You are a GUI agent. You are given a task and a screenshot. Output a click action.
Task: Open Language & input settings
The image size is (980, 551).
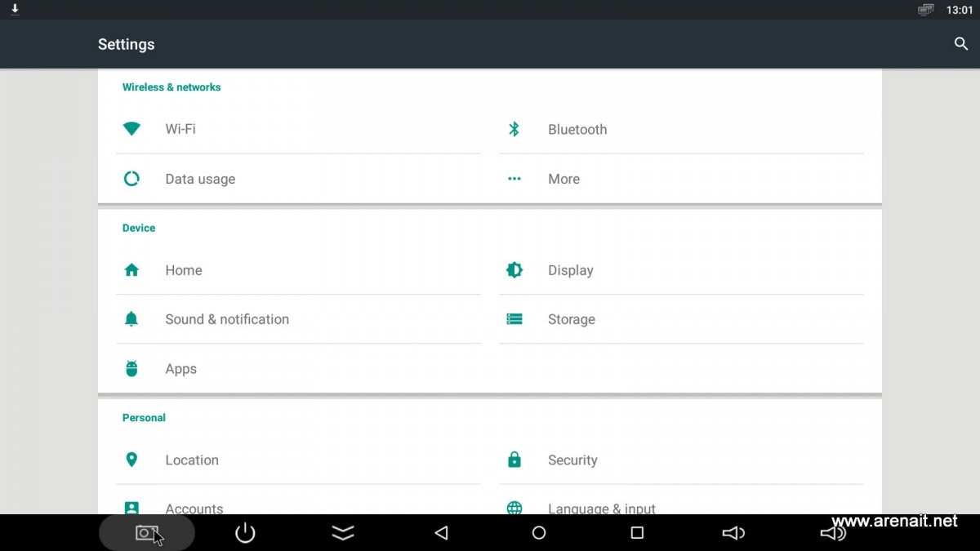pos(601,508)
